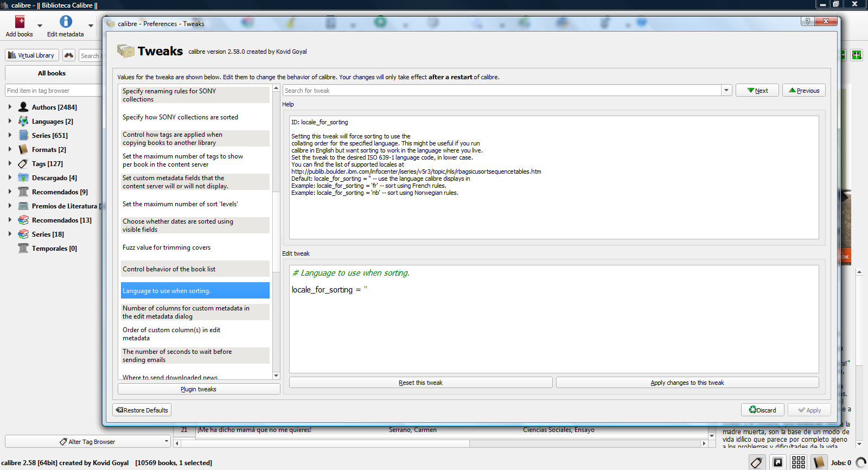Click the tweaks list scroll down arrow
The width and height of the screenshot is (868, 470).
[x=276, y=376]
